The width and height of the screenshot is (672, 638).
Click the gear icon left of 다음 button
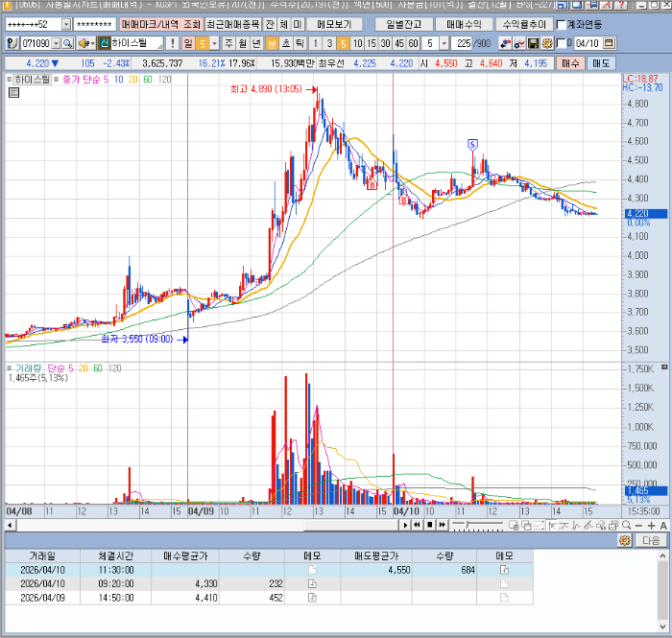tap(625, 540)
